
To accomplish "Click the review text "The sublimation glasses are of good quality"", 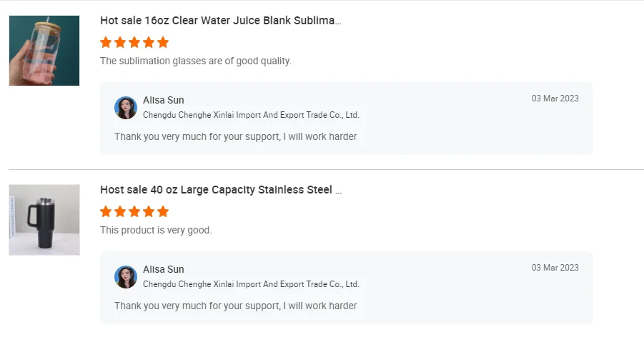I will point(196,61).
